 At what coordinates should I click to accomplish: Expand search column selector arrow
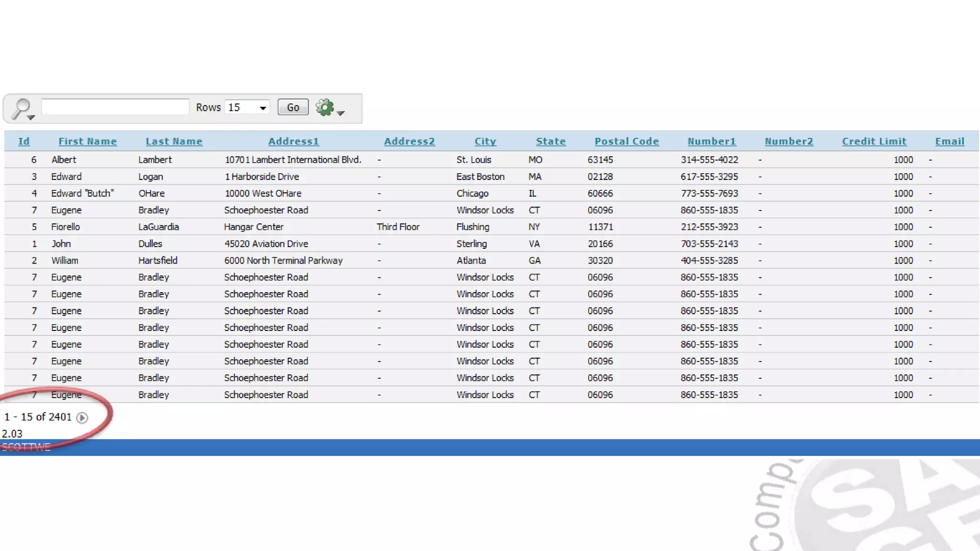pos(31,117)
